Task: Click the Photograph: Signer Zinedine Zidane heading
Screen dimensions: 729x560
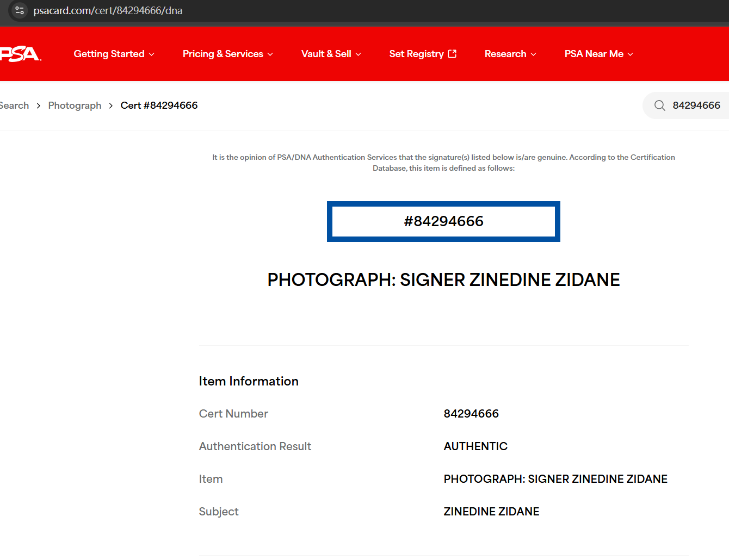Action: click(443, 279)
